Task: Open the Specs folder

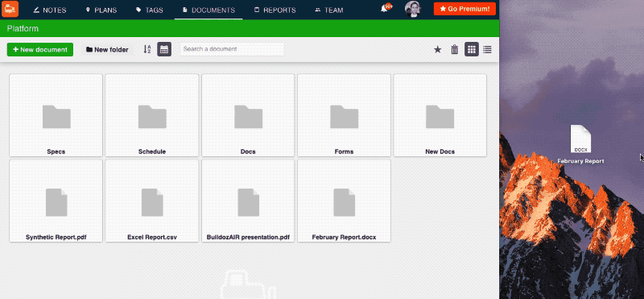Action: 56,115
